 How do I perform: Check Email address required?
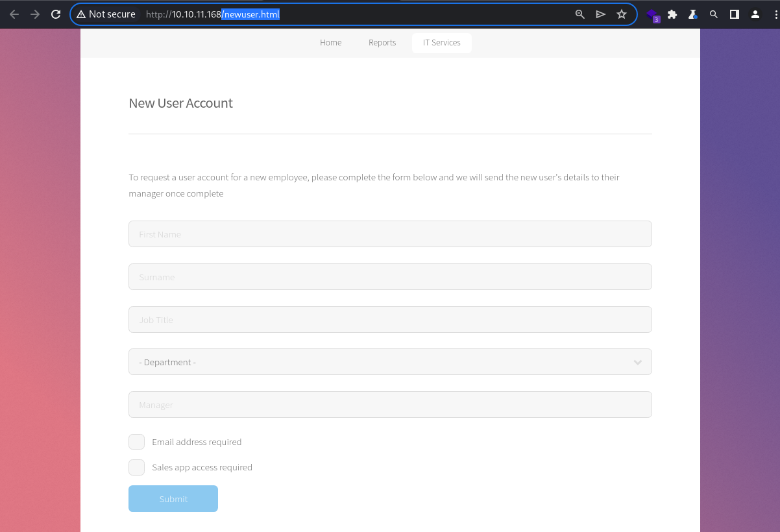[x=136, y=442]
